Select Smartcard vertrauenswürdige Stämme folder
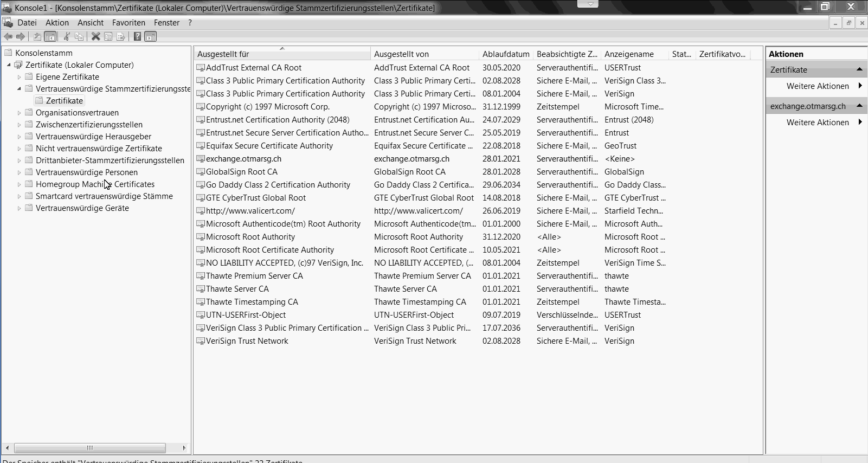Image resolution: width=868 pixels, height=463 pixels. (104, 196)
